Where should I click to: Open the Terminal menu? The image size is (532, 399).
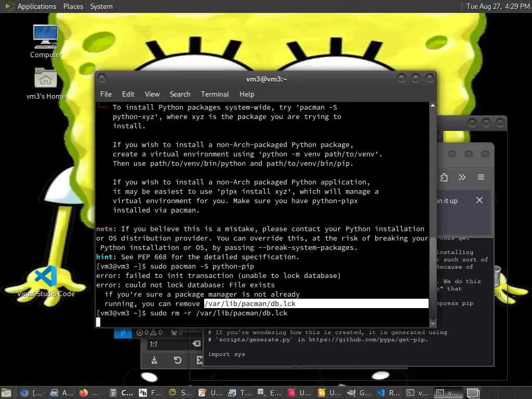pos(215,95)
